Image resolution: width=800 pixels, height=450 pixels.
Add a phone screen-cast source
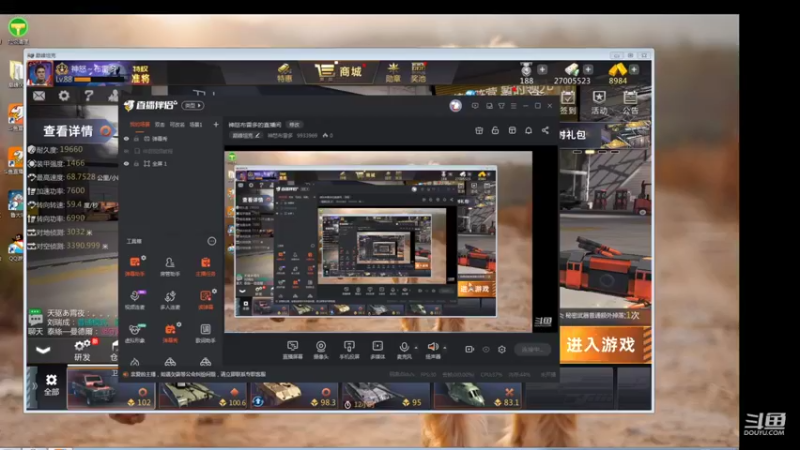[349, 349]
